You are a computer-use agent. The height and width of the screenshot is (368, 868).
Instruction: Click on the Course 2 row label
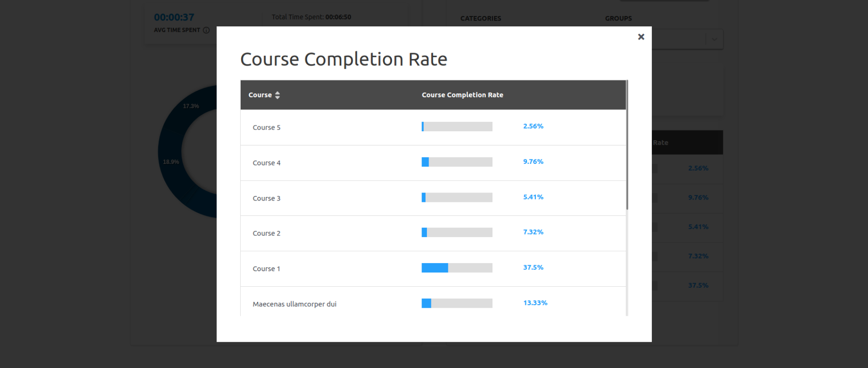click(267, 234)
